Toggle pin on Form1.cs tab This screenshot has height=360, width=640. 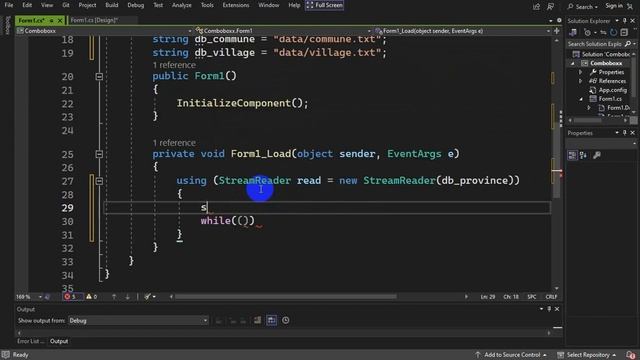coord(51,20)
